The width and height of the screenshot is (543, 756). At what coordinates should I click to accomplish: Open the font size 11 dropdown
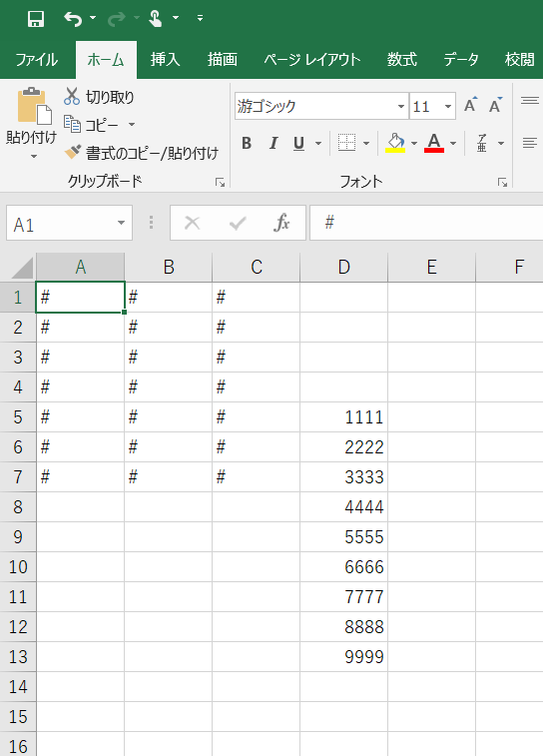pyautogui.click(x=448, y=106)
